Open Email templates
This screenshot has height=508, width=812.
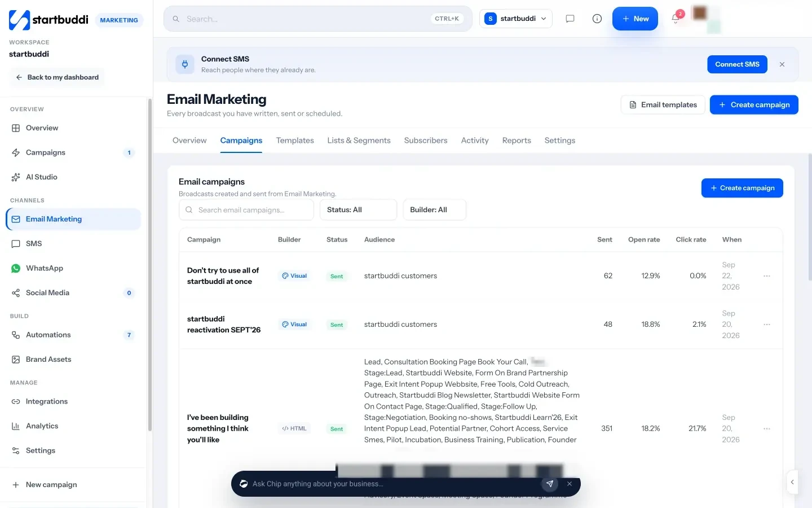pyautogui.click(x=663, y=105)
